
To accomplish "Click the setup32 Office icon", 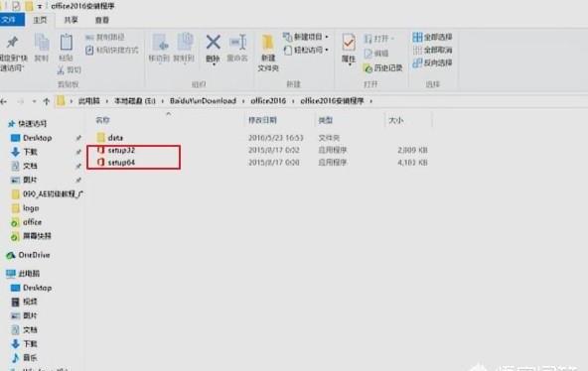I will pyautogui.click(x=100, y=150).
